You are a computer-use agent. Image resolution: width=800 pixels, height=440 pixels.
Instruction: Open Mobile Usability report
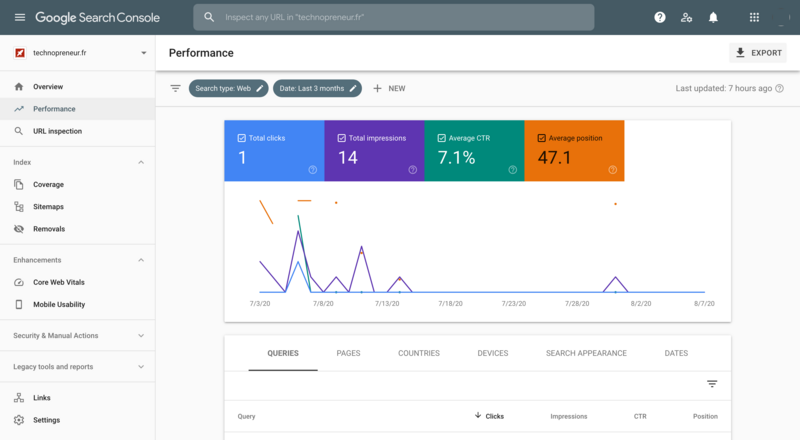click(78, 304)
